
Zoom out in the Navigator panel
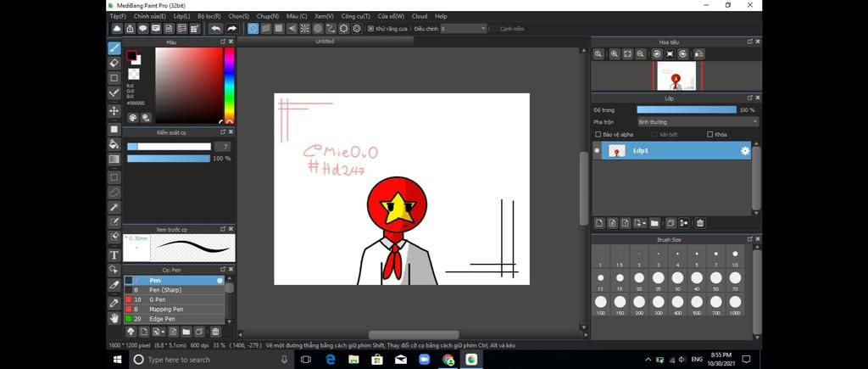click(x=641, y=53)
